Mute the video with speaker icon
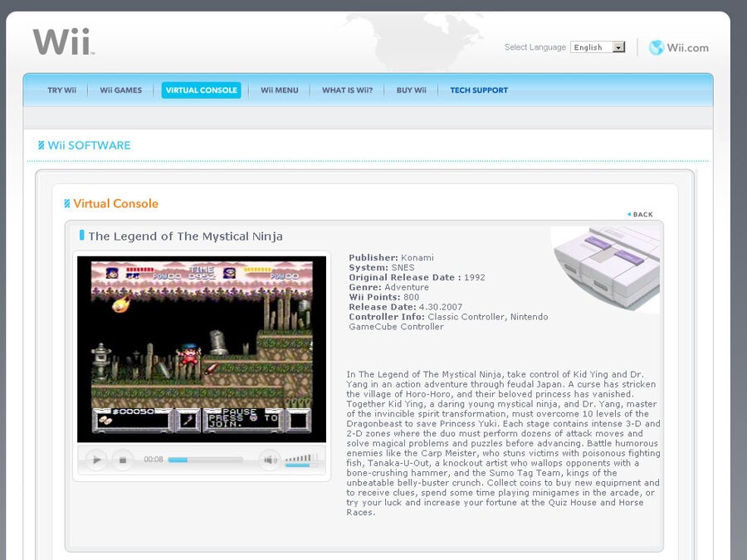747x560 pixels. (x=269, y=460)
